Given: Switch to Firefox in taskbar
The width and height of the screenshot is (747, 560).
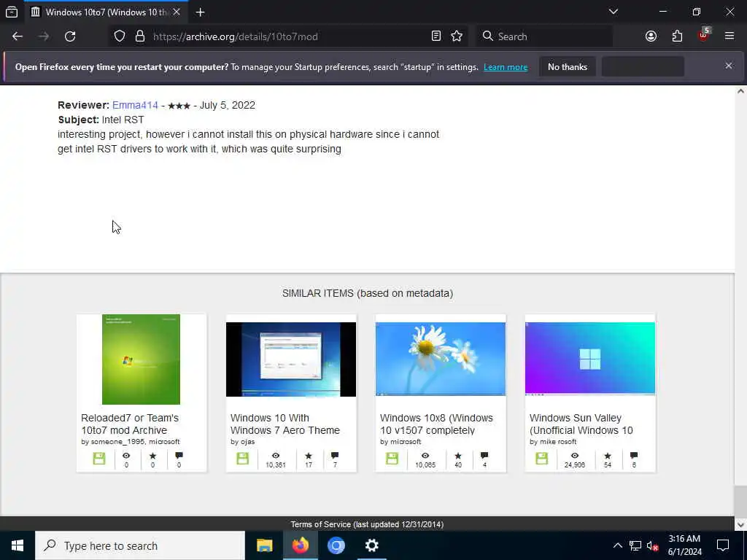Looking at the screenshot, I should coord(300,545).
